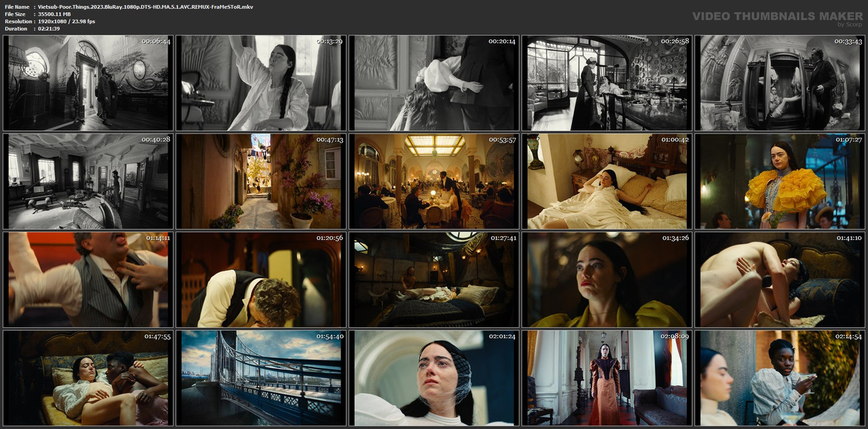Screen dimensions: 868x429
Task: Select thumbnail stamped 00:26:58
Action: [x=607, y=83]
